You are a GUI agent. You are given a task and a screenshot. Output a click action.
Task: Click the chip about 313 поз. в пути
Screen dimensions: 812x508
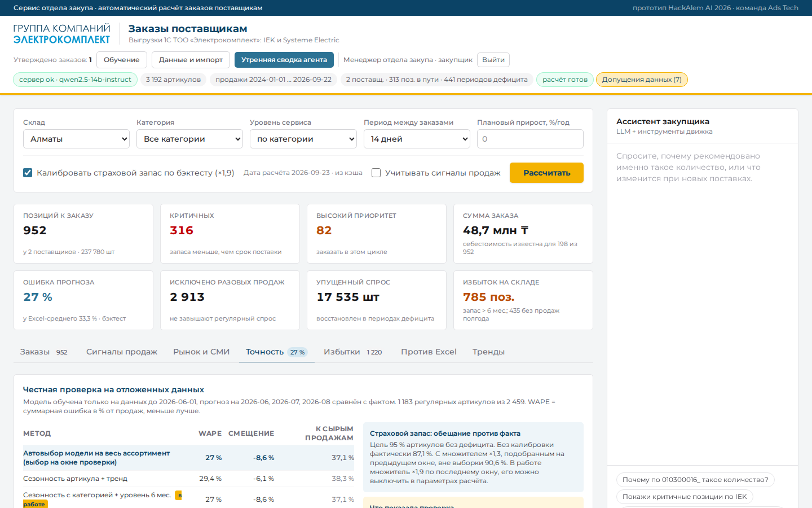[x=437, y=80]
